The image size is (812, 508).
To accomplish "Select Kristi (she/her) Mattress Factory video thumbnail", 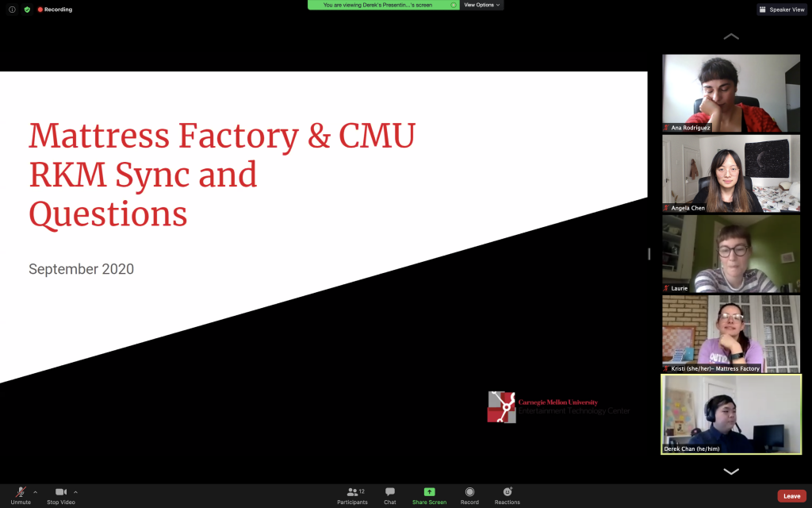I will (x=731, y=334).
